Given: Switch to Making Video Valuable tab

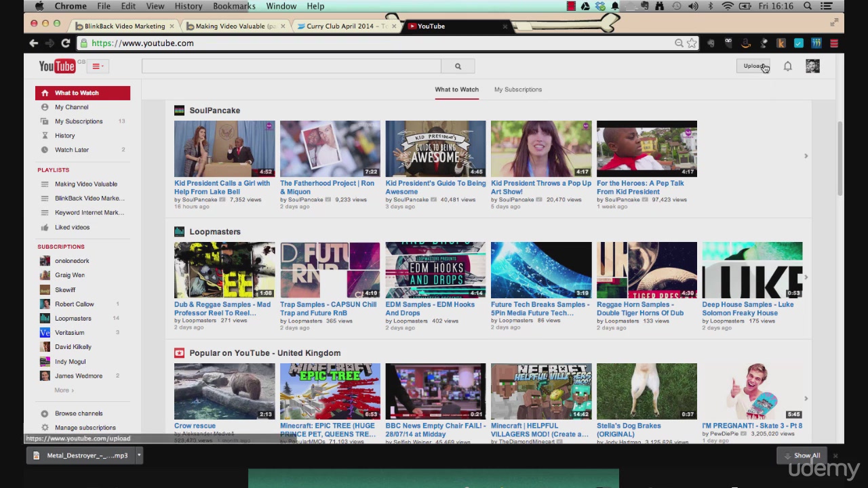Looking at the screenshot, I should pyautogui.click(x=234, y=26).
